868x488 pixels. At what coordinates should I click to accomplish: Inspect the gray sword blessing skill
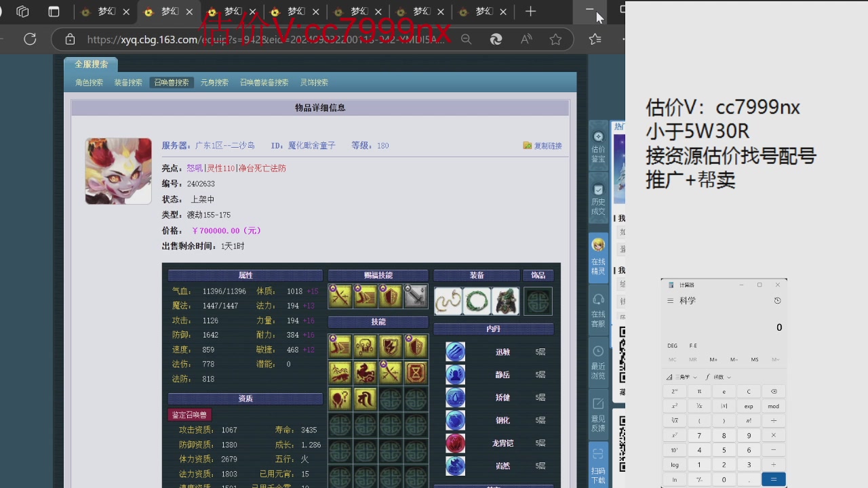click(x=416, y=296)
